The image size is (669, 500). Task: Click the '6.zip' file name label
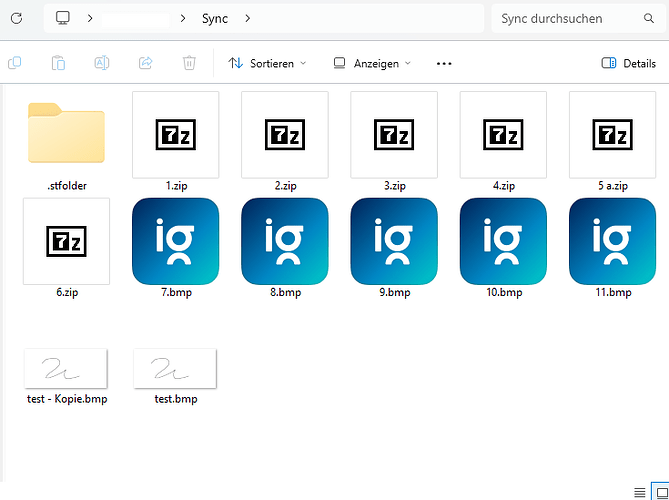click(67, 292)
